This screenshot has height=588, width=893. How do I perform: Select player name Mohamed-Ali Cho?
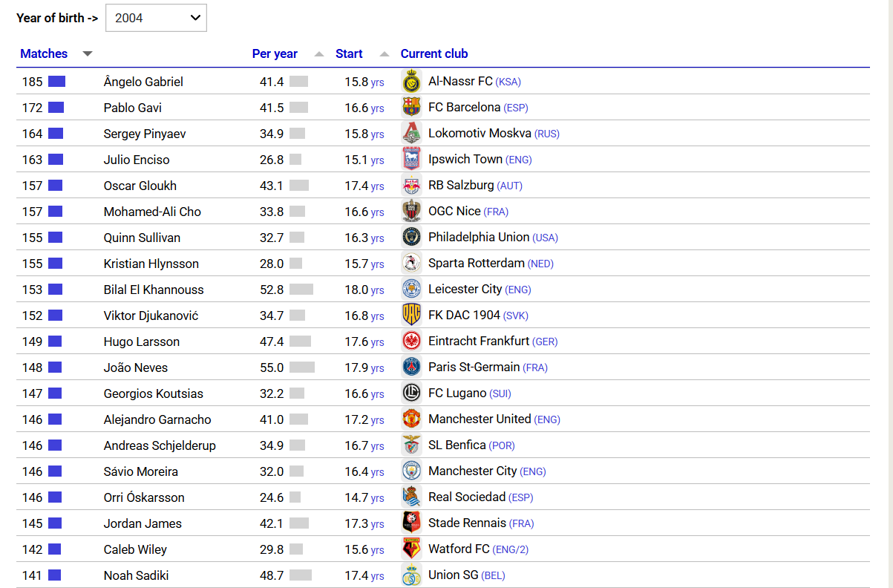tap(152, 212)
